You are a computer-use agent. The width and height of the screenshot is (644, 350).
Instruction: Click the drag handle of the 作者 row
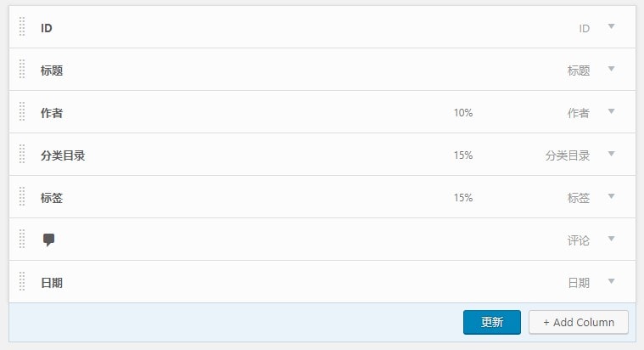click(x=22, y=112)
